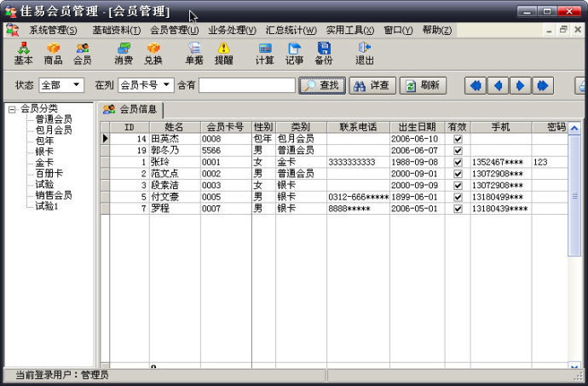This screenshot has height=386, width=588.
Task: Open the 基本 toolbar icon
Action: 23,54
